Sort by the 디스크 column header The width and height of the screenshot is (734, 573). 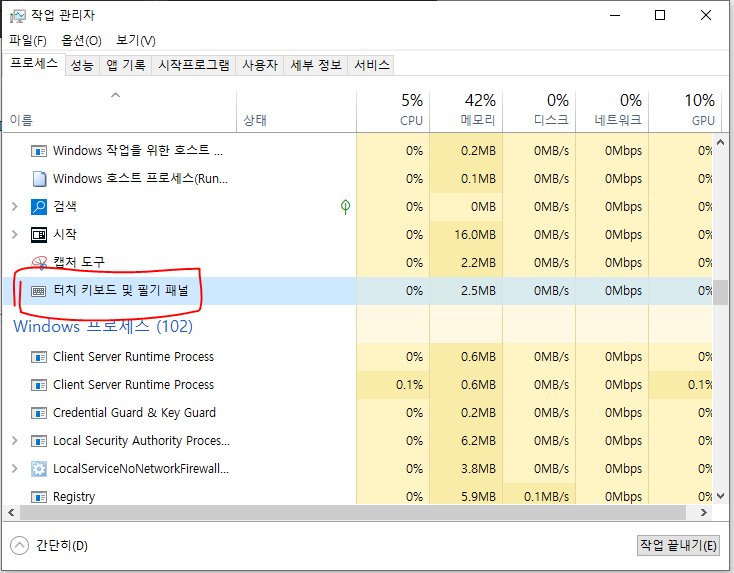[x=539, y=111]
